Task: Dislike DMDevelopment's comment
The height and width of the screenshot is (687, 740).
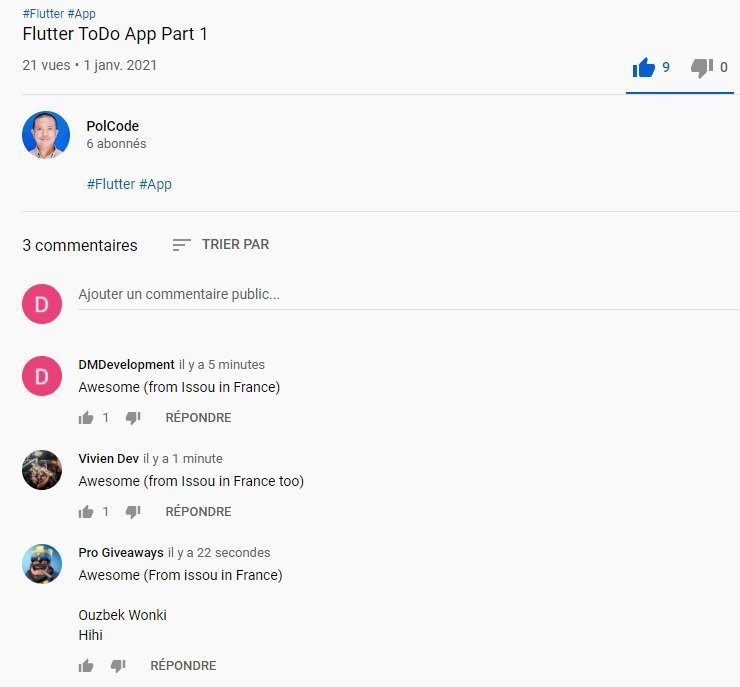Action: tap(133, 418)
